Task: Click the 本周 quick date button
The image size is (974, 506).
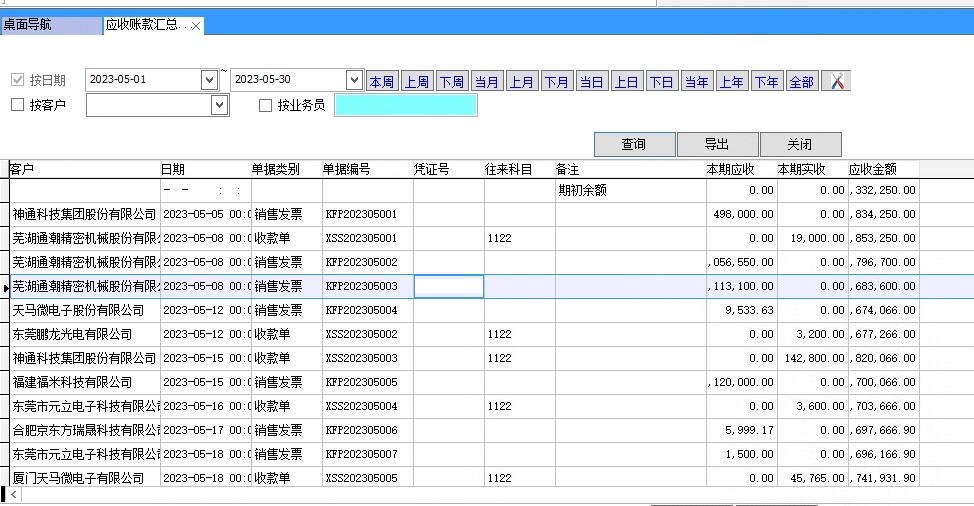Action: point(382,82)
